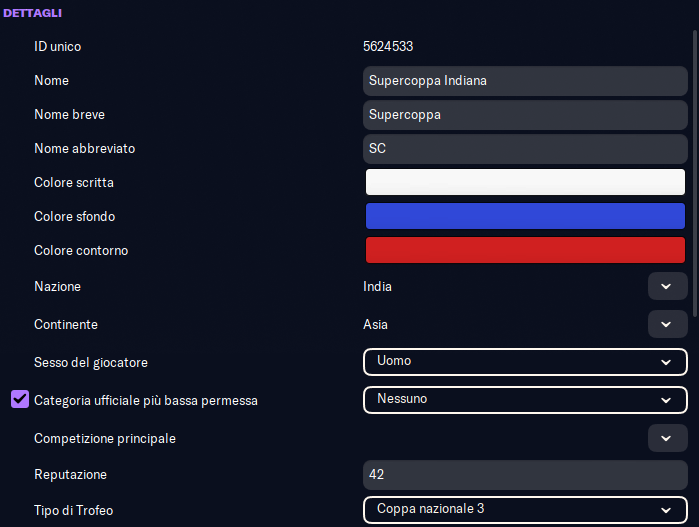699x527 pixels.
Task: Expand the Continente chevron dropdown button
Action: tap(667, 325)
